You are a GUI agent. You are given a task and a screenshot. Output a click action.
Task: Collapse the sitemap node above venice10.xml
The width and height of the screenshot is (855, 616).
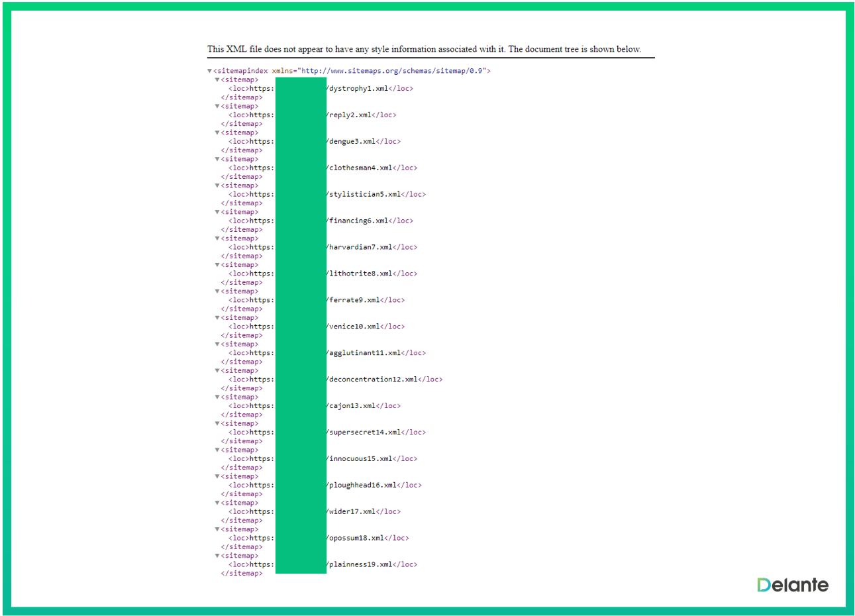point(217,318)
